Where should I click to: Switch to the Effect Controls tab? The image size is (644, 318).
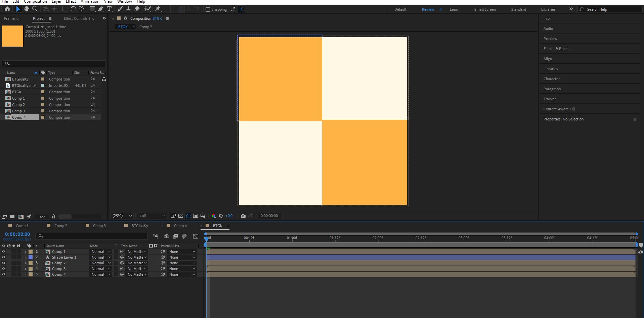[x=79, y=18]
